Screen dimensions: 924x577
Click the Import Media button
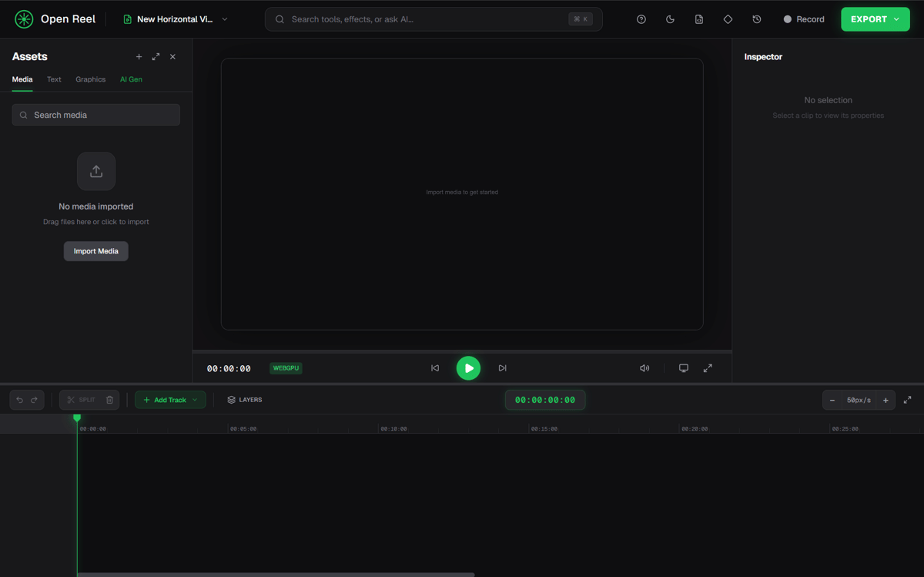click(95, 250)
